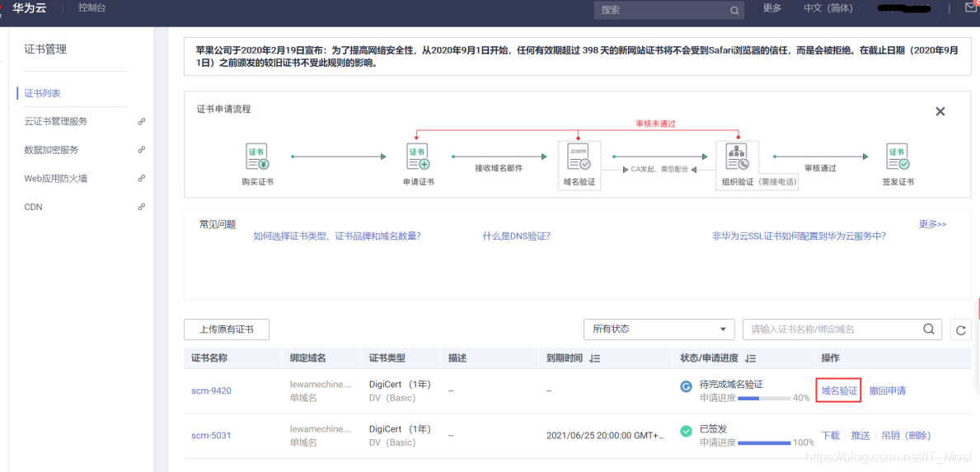Click 待完成域名验证 status text
980x472 pixels.
pyautogui.click(x=731, y=384)
